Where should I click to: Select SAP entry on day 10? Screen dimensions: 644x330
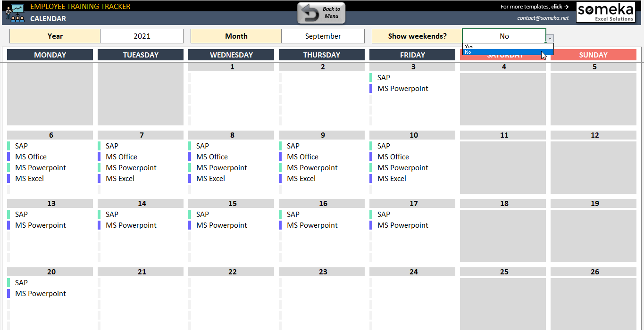[384, 146]
